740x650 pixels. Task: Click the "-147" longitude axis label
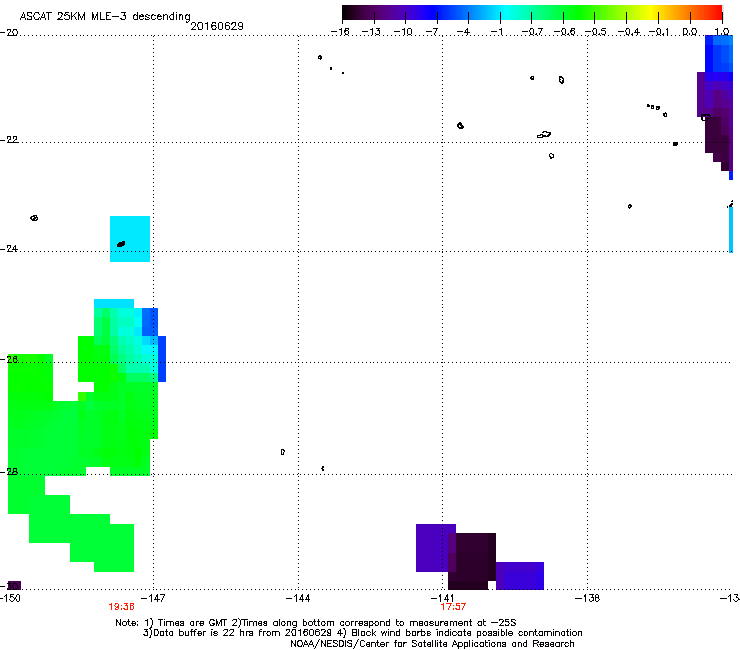point(155,599)
